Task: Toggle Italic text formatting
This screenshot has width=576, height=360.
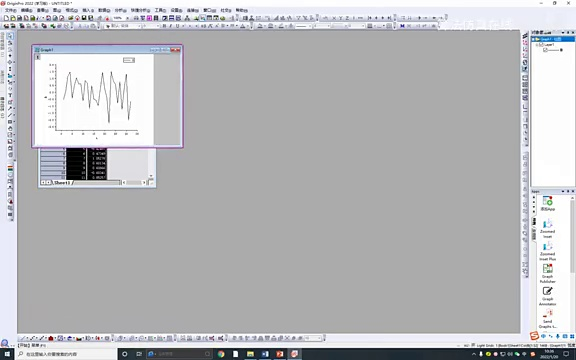Action: (x=171, y=26)
